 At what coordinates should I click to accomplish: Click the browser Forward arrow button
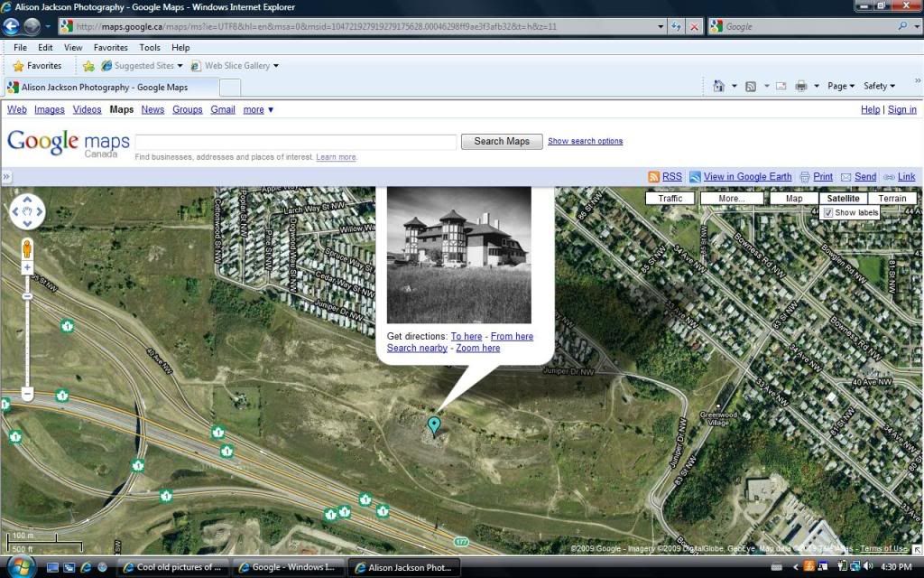(x=32, y=26)
